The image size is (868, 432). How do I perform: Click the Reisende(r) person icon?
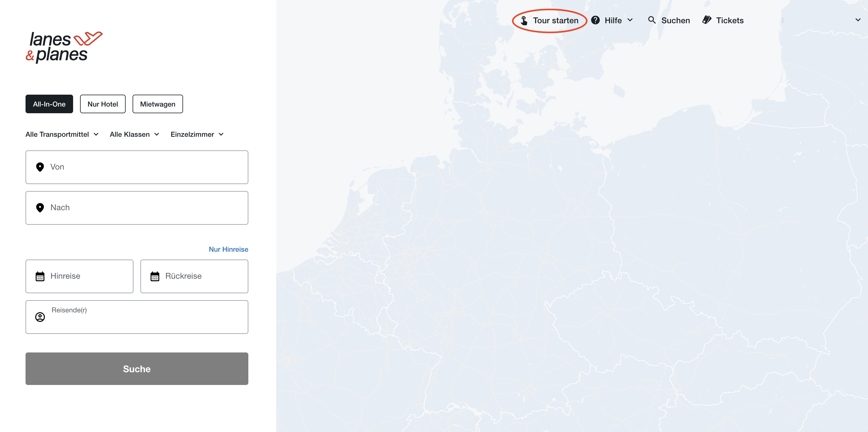pos(40,317)
